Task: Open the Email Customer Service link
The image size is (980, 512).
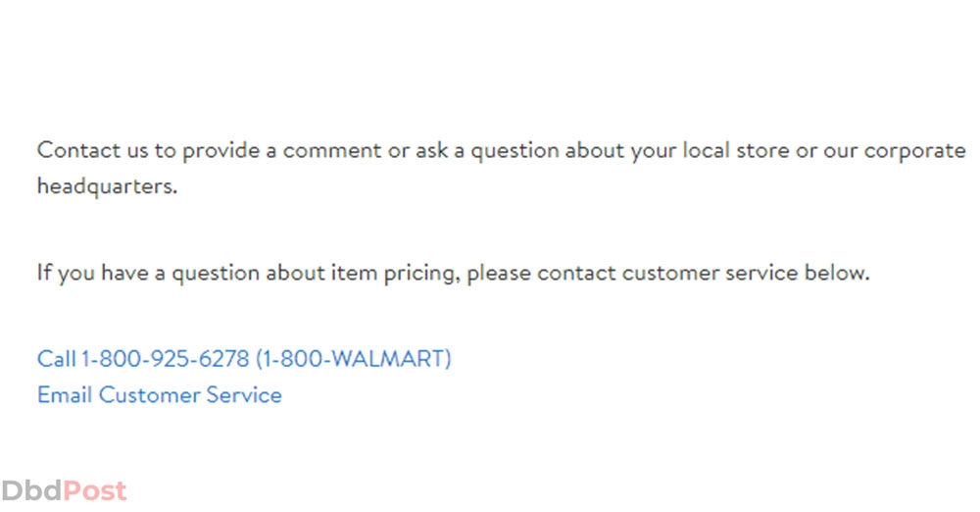Action: [160, 395]
